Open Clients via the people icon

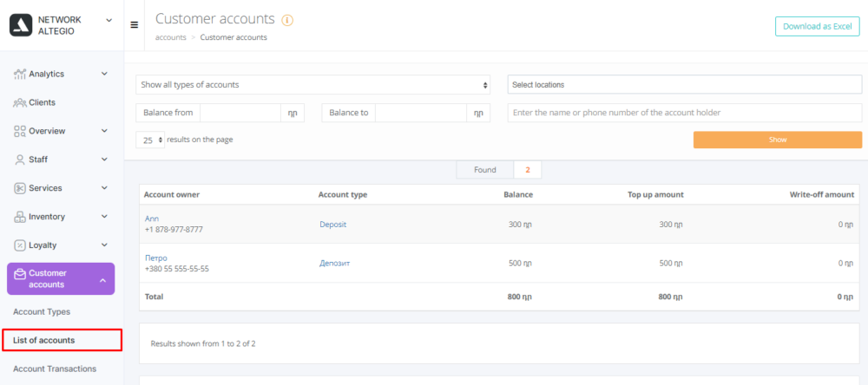[20, 103]
